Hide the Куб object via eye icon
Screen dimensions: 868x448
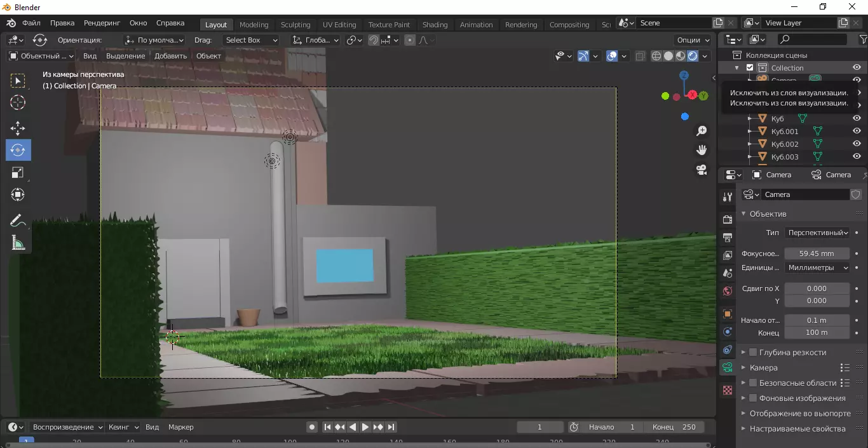[857, 118]
